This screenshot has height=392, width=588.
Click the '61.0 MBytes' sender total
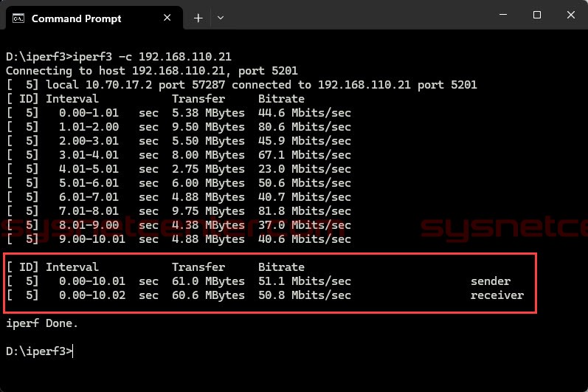(208, 281)
